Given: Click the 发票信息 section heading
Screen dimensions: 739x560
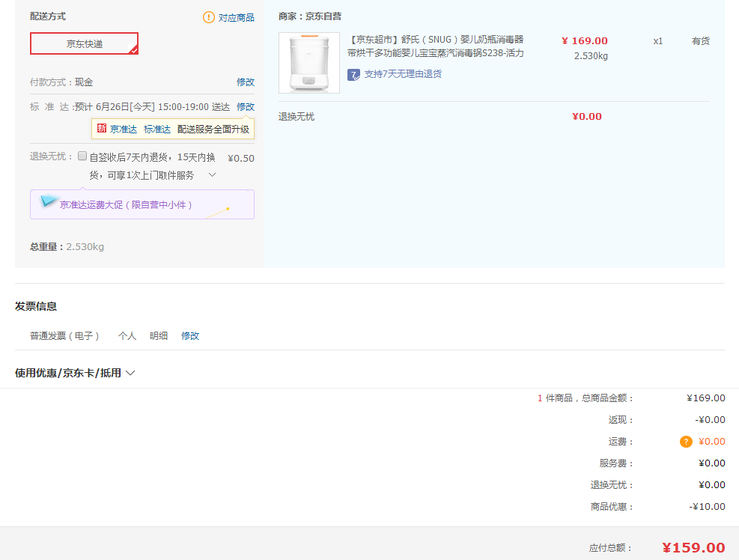Looking at the screenshot, I should [x=36, y=306].
